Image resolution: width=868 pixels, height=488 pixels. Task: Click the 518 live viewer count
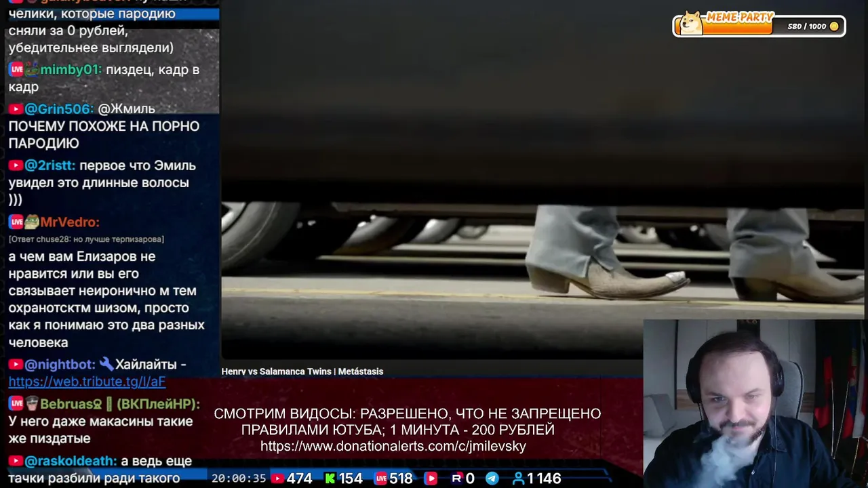click(401, 479)
